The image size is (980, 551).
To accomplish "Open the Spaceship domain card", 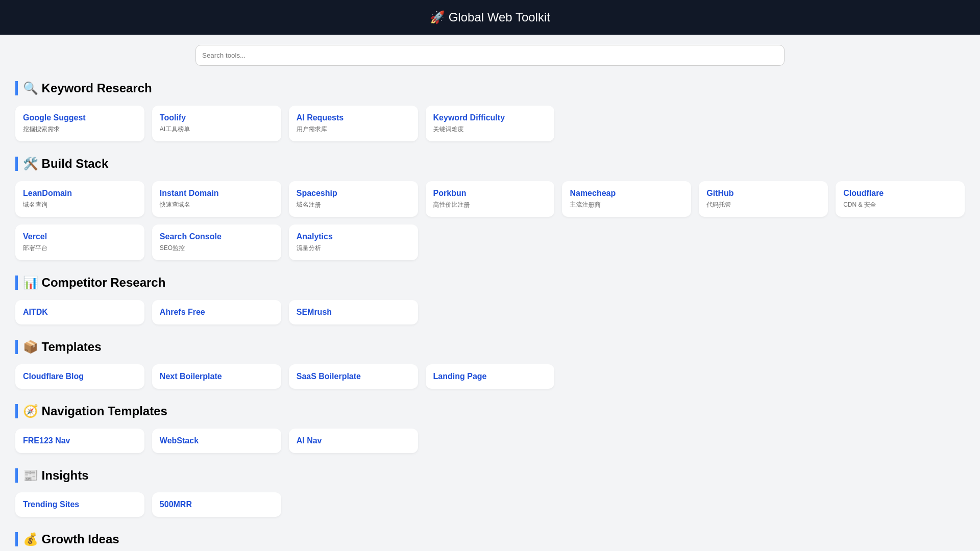I will (353, 199).
